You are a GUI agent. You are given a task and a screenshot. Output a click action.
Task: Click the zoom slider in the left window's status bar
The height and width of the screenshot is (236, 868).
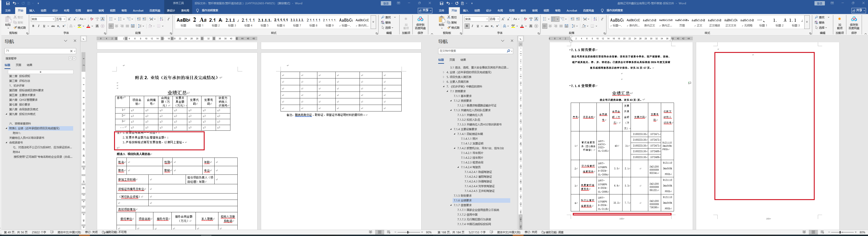click(408, 232)
